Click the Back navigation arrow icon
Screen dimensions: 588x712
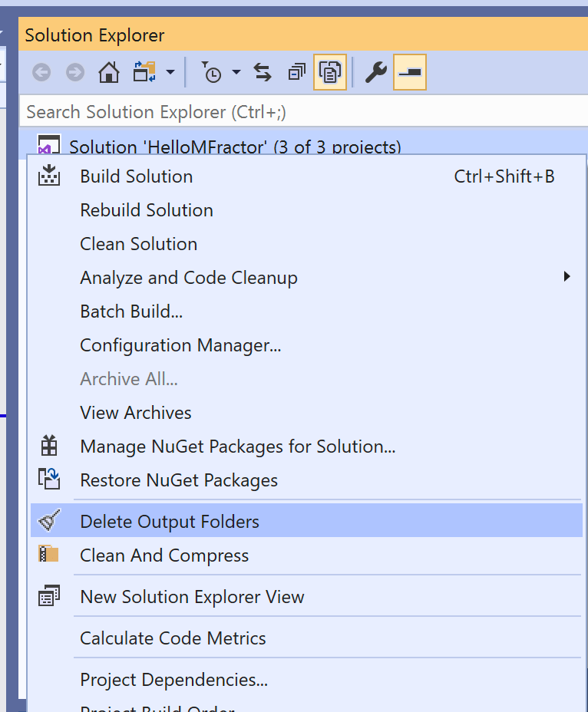tap(41, 73)
